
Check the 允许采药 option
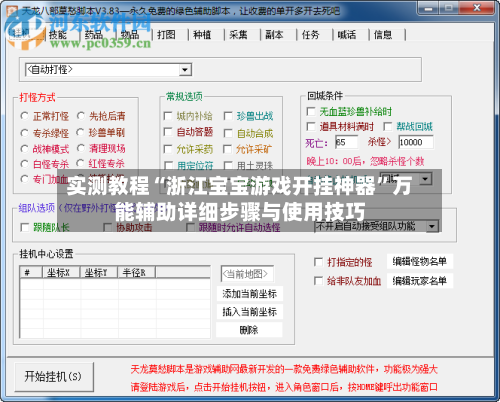[168, 149]
